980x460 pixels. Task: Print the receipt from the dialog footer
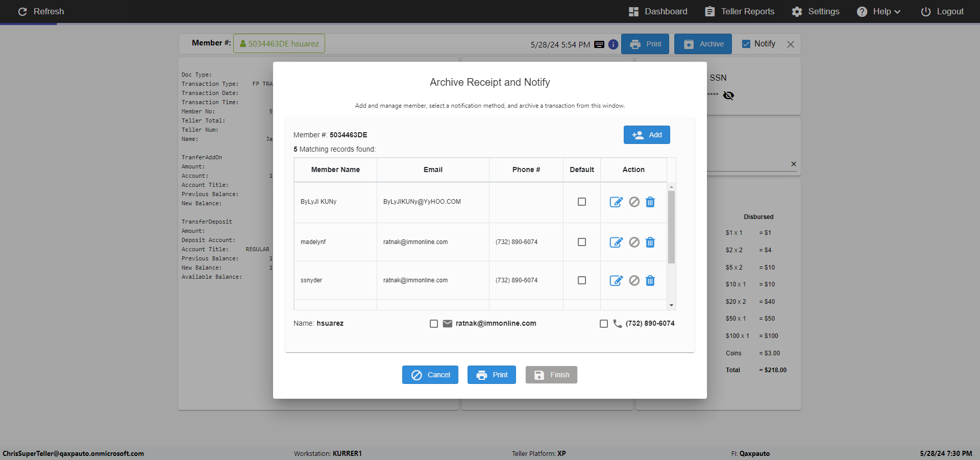[492, 375]
